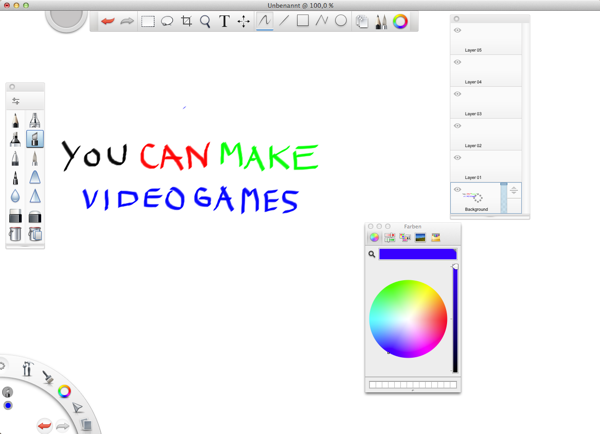This screenshot has width=600, height=434.
Task: Open lagoon paper airplane edit menu
Action: tap(77, 408)
